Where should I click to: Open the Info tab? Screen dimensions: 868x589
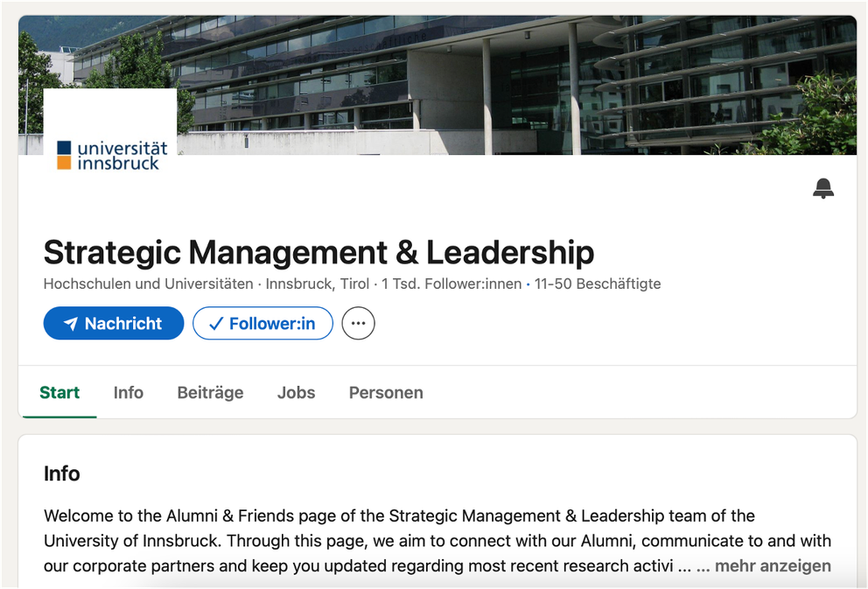[128, 393]
